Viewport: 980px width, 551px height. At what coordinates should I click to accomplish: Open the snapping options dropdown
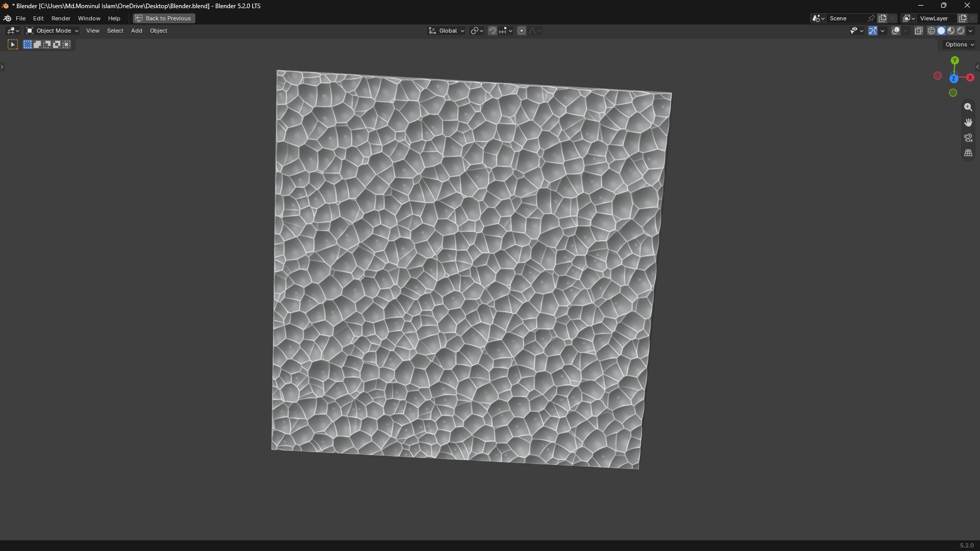tap(506, 31)
